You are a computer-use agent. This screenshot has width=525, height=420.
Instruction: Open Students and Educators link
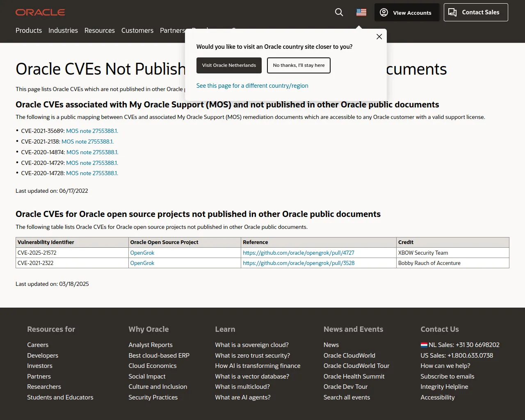click(x=60, y=397)
